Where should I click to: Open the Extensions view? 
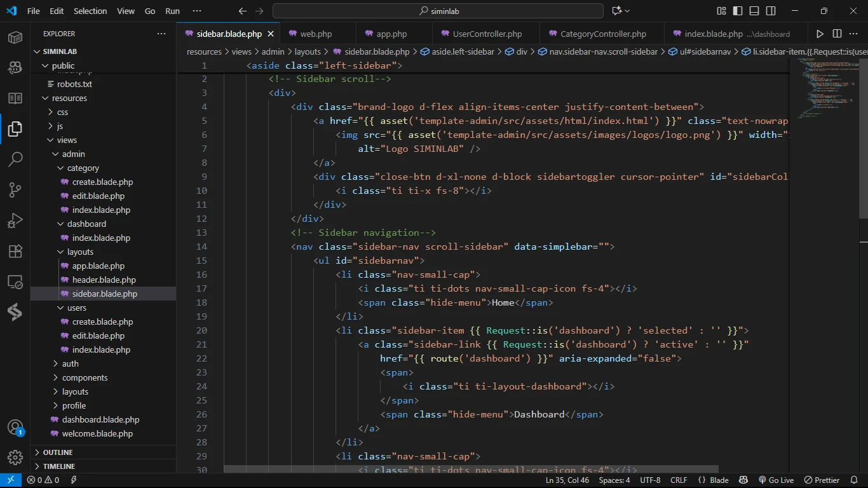point(15,251)
